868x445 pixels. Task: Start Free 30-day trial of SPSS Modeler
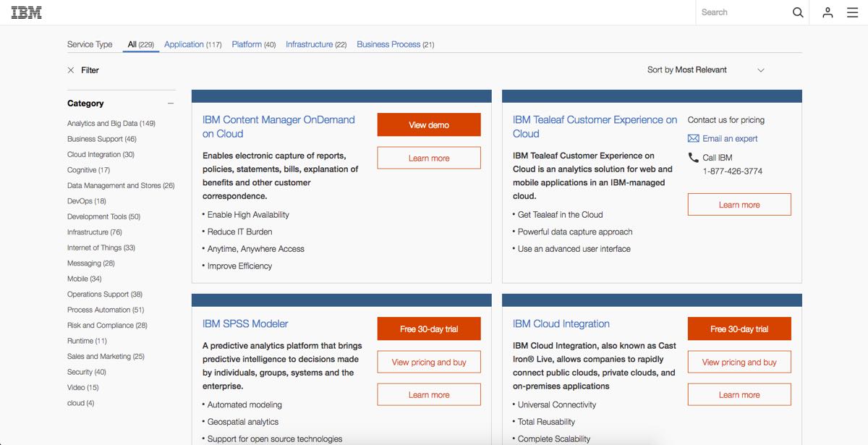tap(429, 329)
